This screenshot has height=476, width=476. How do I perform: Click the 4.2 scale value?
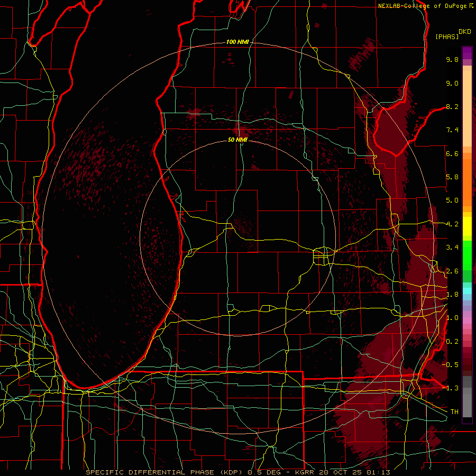452,224
